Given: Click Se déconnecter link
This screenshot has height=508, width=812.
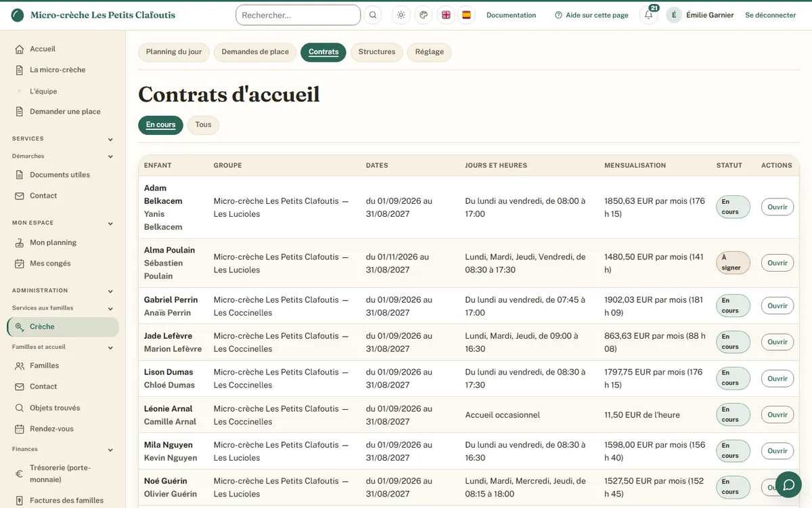Looking at the screenshot, I should click(x=770, y=15).
